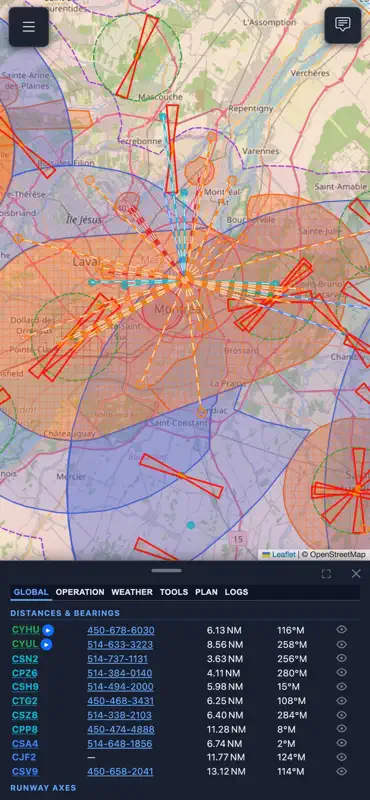Select the 258°M bearing value

click(292, 644)
